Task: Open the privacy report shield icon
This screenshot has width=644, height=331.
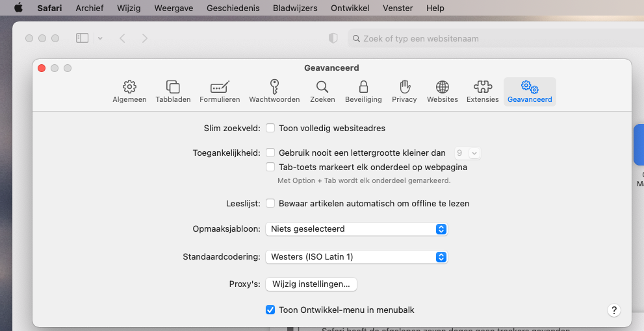Action: [x=333, y=38]
